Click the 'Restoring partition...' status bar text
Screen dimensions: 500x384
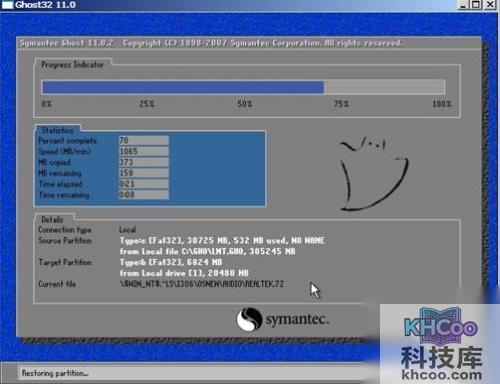point(55,373)
